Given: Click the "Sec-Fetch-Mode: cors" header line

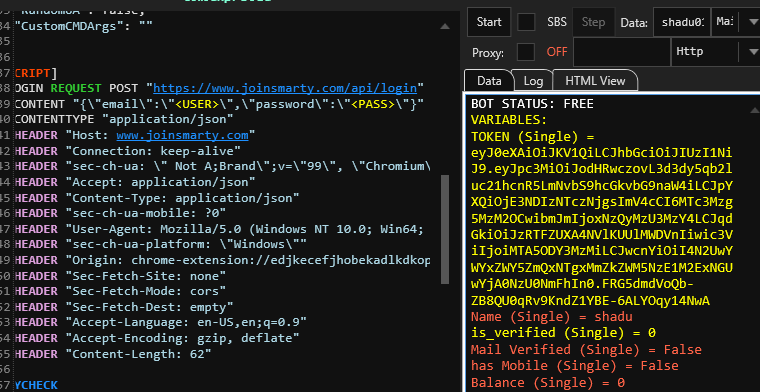Looking at the screenshot, I should (x=121, y=291).
